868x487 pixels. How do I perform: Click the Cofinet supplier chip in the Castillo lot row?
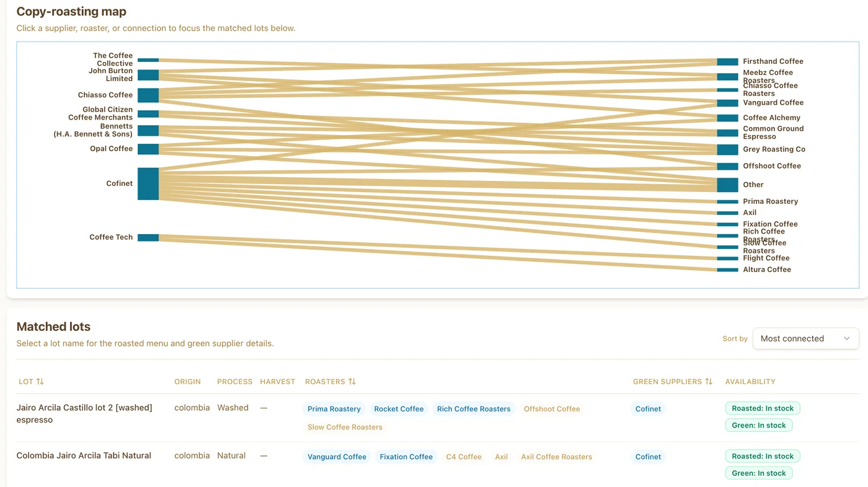click(648, 409)
